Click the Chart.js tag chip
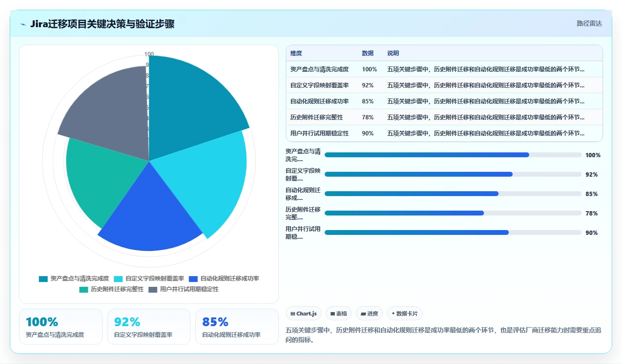The width and height of the screenshot is (622, 364). [304, 314]
